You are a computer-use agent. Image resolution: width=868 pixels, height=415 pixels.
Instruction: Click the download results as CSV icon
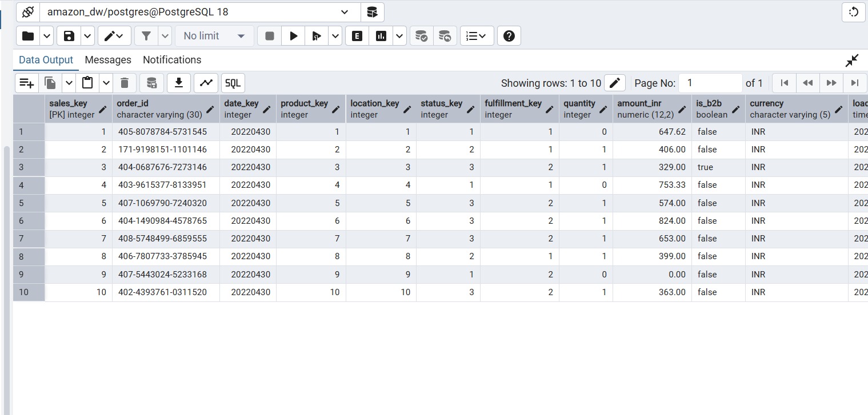coord(179,83)
